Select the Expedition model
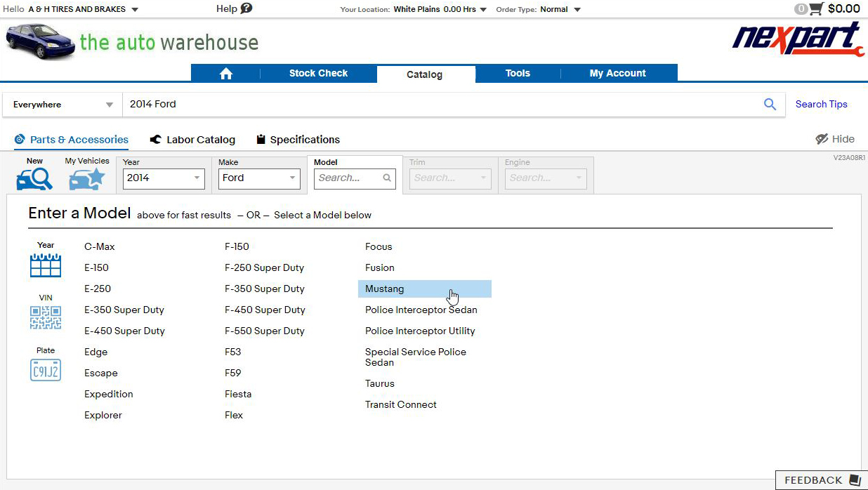868x490 pixels. (109, 394)
